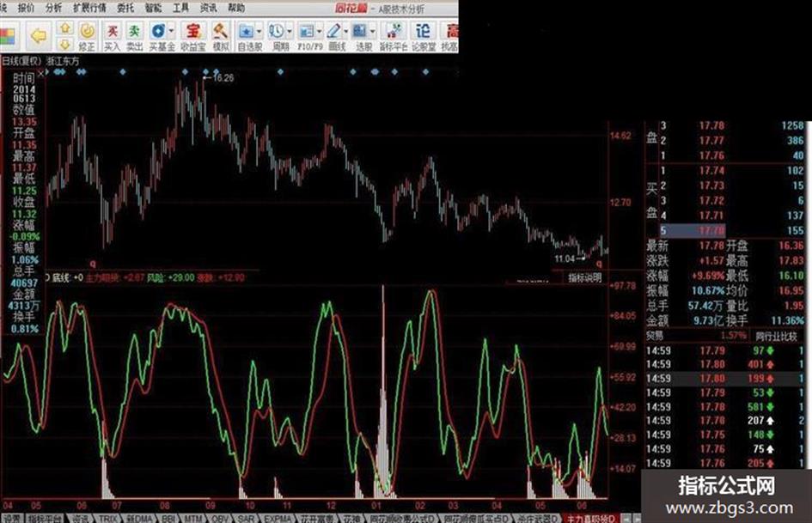The width and height of the screenshot is (812, 523).
Task: Open the 委托 menu
Action: click(x=125, y=8)
